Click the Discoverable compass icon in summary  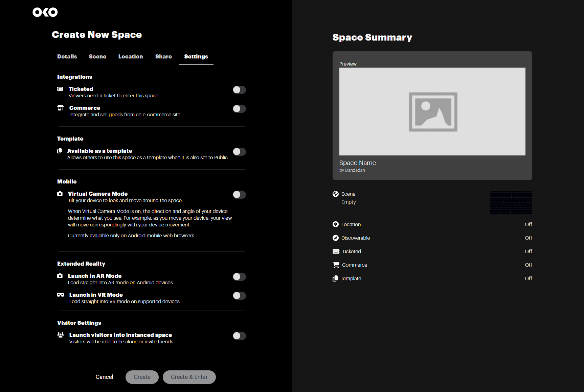[x=336, y=238]
